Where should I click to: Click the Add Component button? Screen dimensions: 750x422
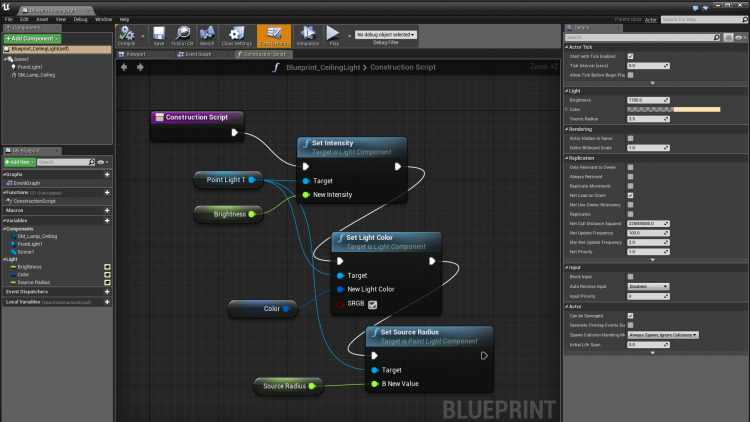pos(32,39)
